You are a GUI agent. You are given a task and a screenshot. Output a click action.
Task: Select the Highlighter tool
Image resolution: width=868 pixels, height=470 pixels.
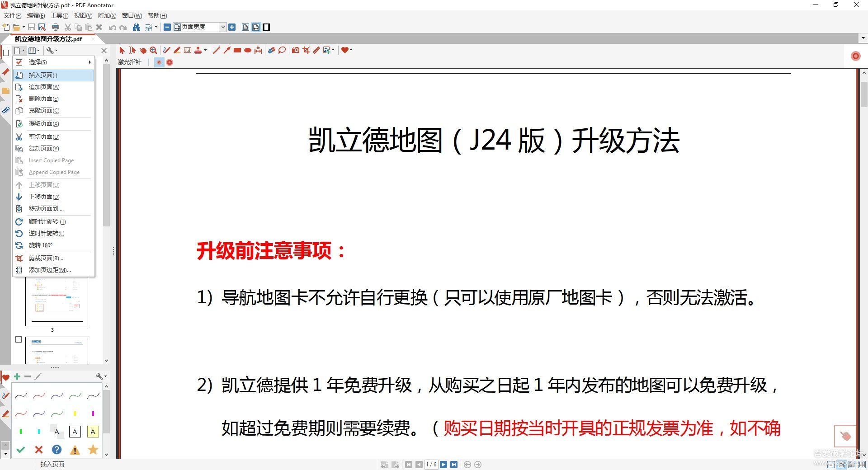[177, 50]
